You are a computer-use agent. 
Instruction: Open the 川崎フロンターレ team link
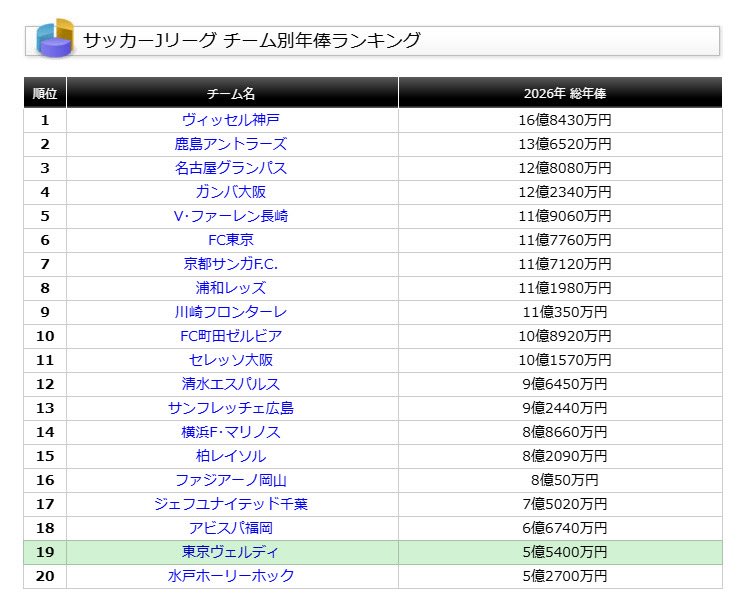(x=231, y=312)
